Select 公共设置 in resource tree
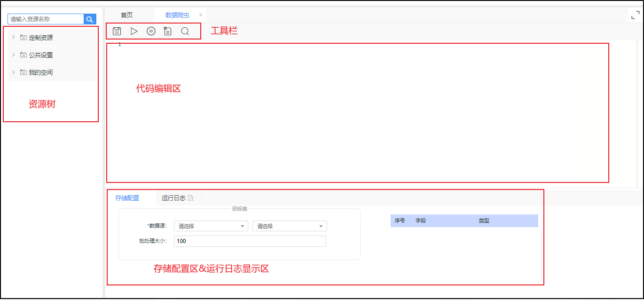 (x=41, y=55)
